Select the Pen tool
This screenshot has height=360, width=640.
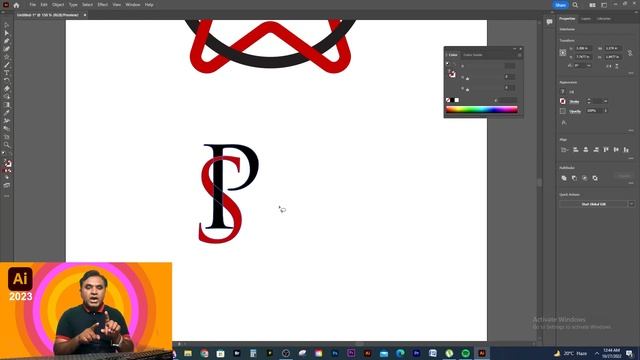coord(7,41)
